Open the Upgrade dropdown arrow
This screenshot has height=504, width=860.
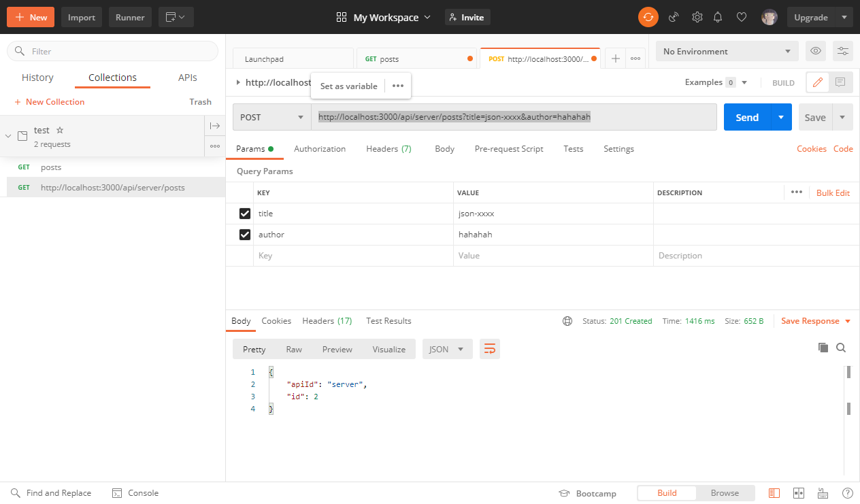(x=844, y=17)
